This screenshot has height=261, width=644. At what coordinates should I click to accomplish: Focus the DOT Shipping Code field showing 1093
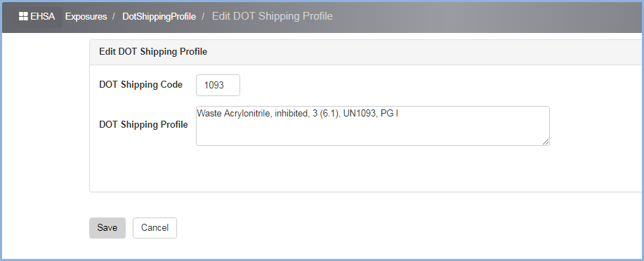pos(218,86)
